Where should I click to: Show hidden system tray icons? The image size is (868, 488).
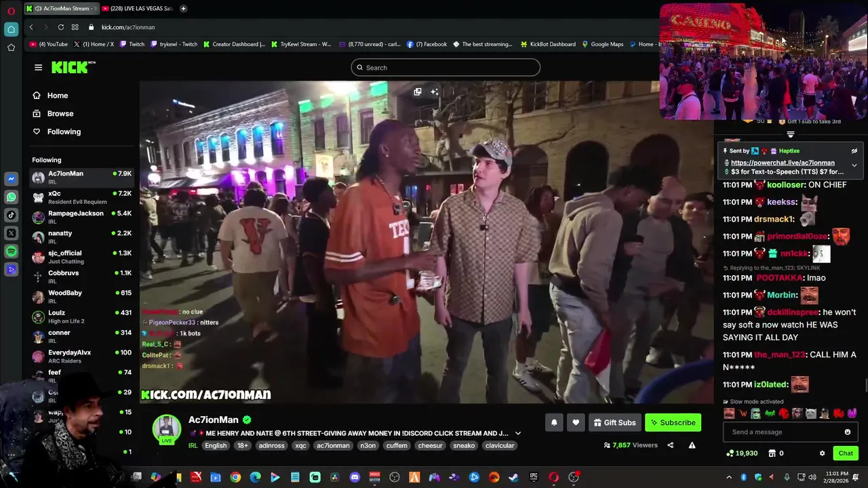(x=729, y=477)
